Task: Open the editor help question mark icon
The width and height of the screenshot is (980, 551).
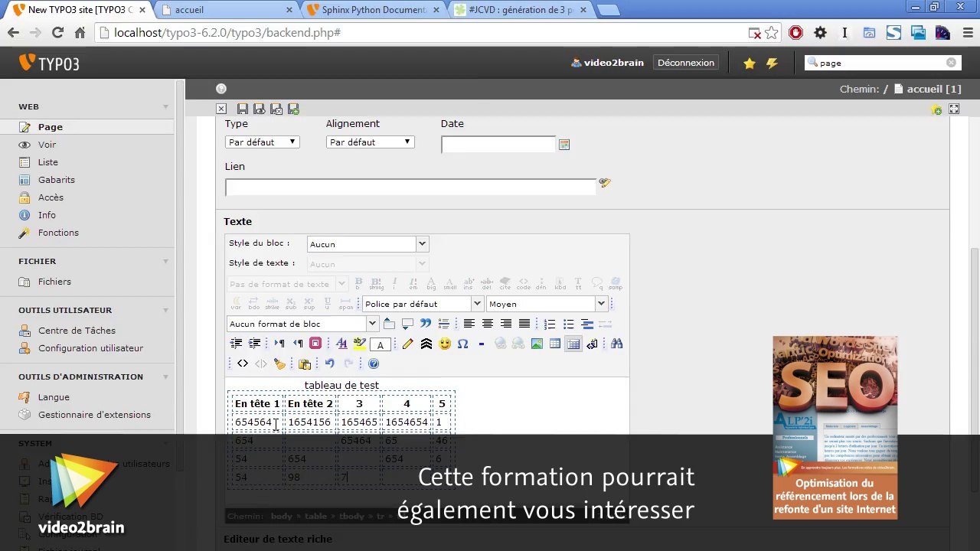Action: 374,364
